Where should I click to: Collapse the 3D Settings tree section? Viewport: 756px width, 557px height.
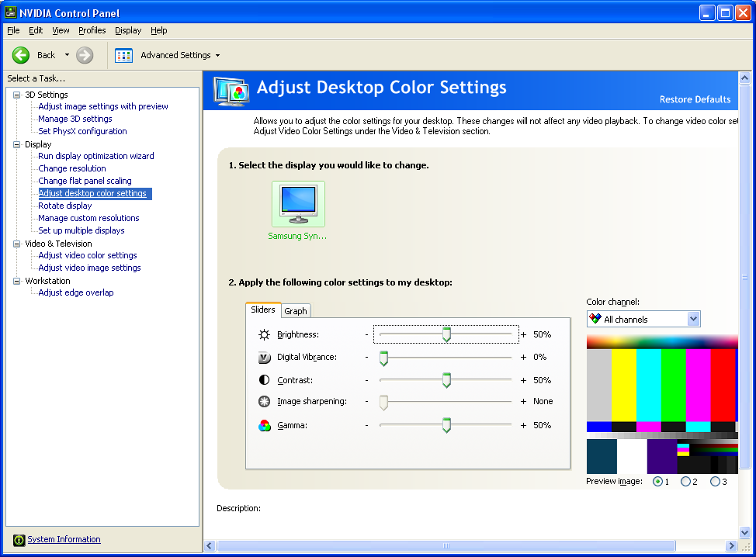click(x=17, y=94)
